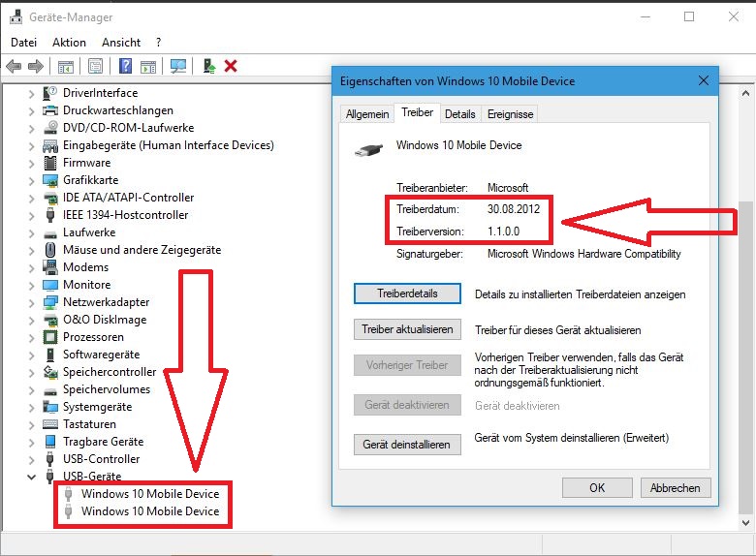Click the device tree scrollbar down arrow
Viewport: 756px width, 556px height.
pos(745,523)
